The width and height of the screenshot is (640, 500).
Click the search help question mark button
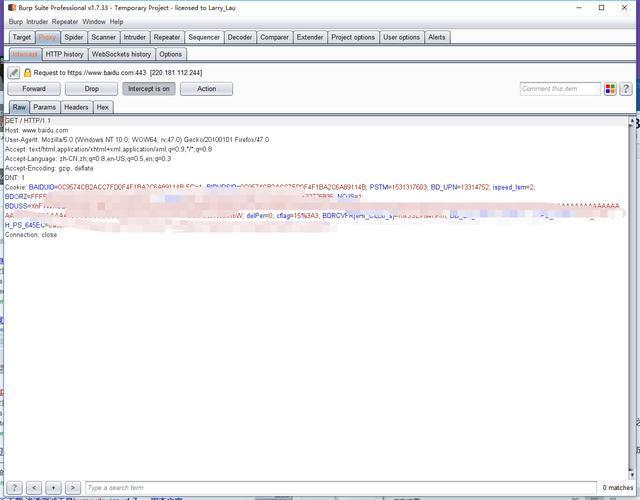(x=14, y=487)
